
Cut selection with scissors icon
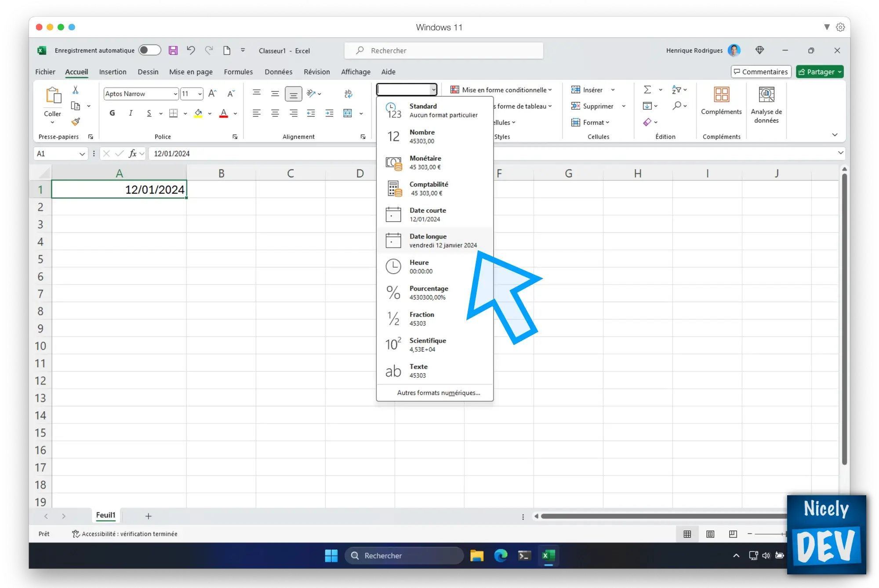click(76, 90)
